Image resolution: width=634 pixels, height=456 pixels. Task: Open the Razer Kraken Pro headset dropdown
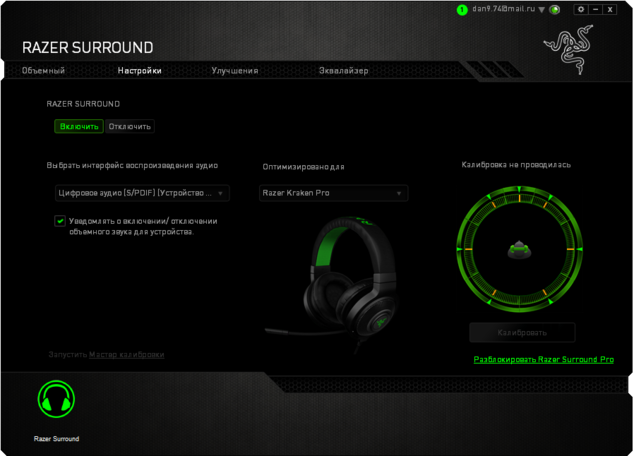[x=334, y=193]
